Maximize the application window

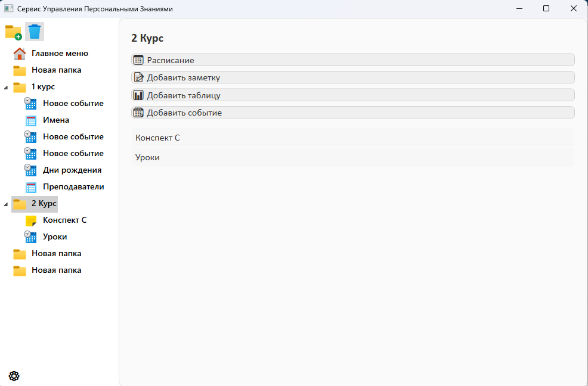pyautogui.click(x=546, y=8)
